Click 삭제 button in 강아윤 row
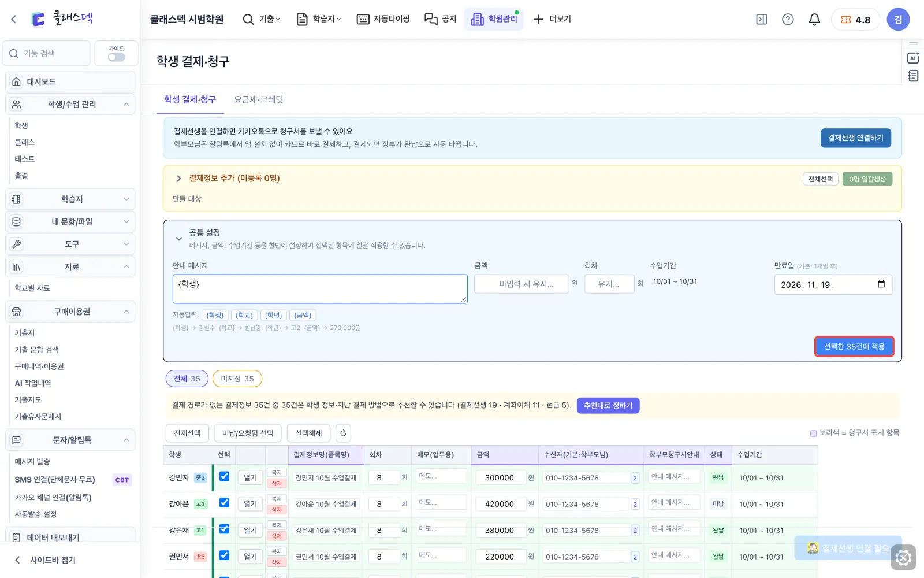The height and width of the screenshot is (578, 924). point(277,509)
